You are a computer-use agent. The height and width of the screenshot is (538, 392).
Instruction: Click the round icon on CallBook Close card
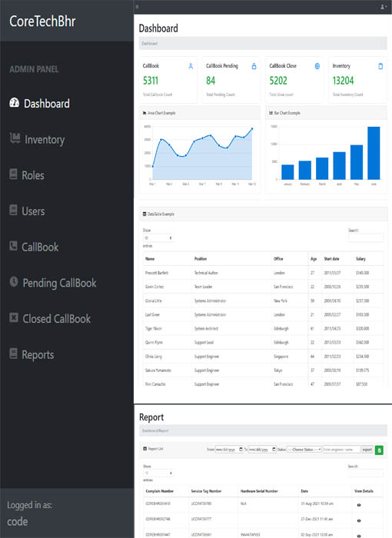(x=317, y=66)
